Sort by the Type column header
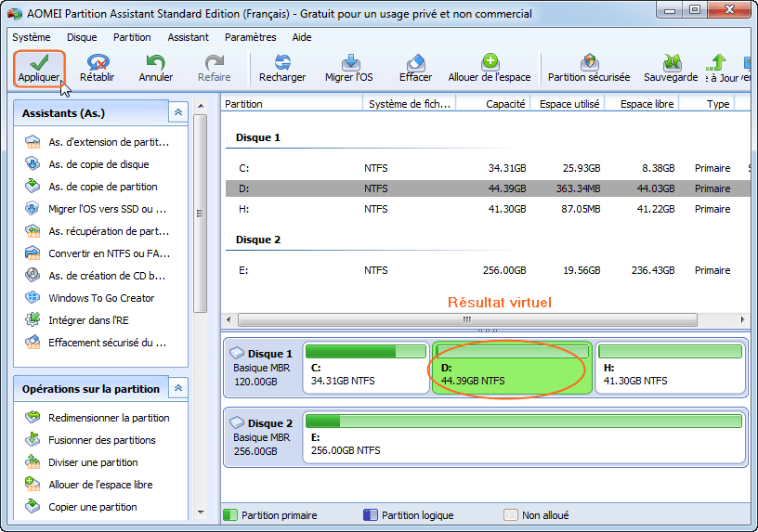 (x=707, y=104)
